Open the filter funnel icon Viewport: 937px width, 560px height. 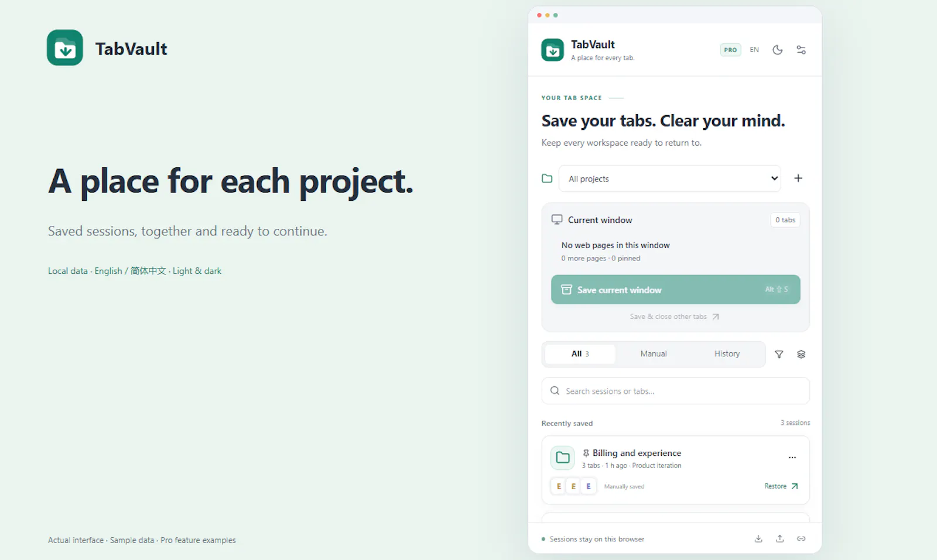tap(779, 354)
